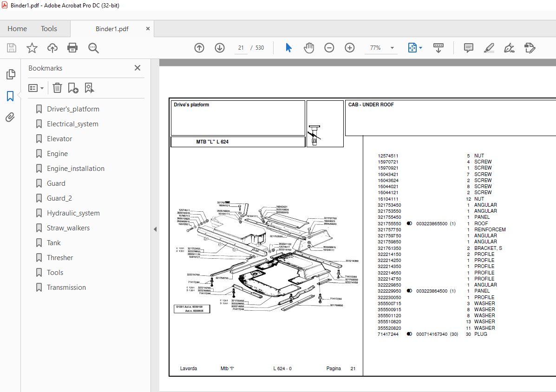
Task: Print the document
Action: [x=72, y=48]
